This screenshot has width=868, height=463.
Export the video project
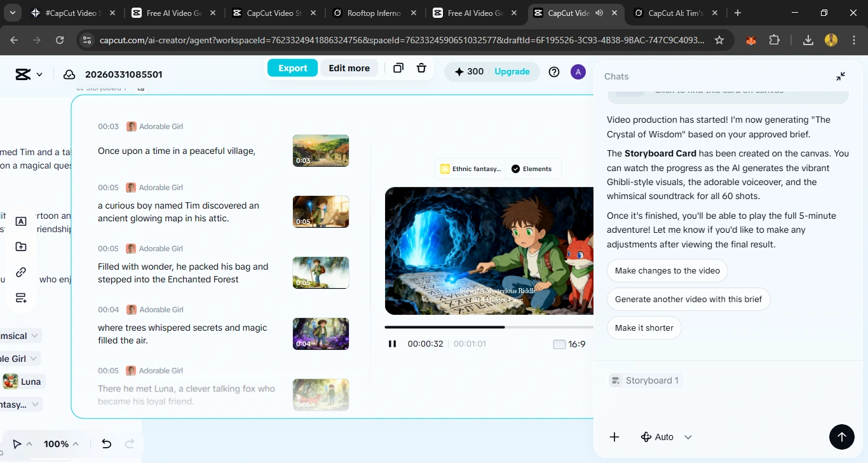(292, 68)
